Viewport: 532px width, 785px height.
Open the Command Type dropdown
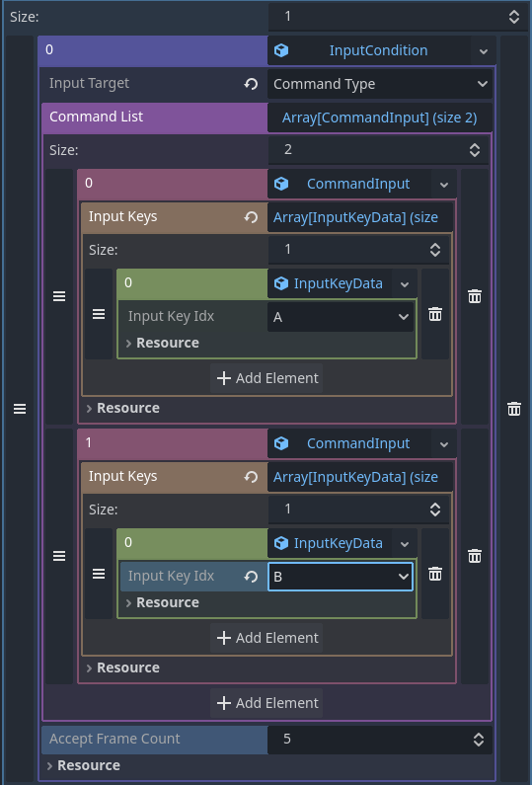point(380,84)
